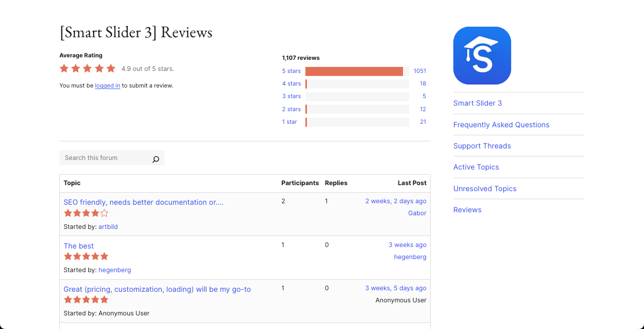
Task: Open Unresolved Topics in the sidebar
Action: [485, 189]
